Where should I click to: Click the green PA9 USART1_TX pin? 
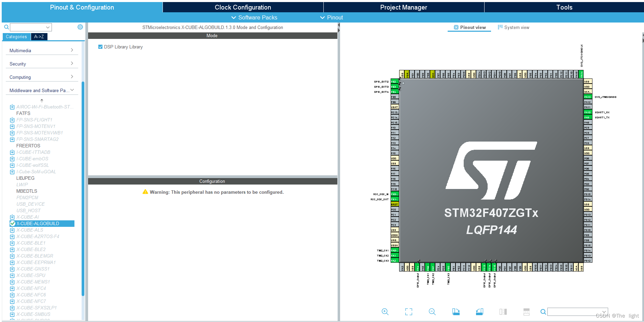coord(588,117)
